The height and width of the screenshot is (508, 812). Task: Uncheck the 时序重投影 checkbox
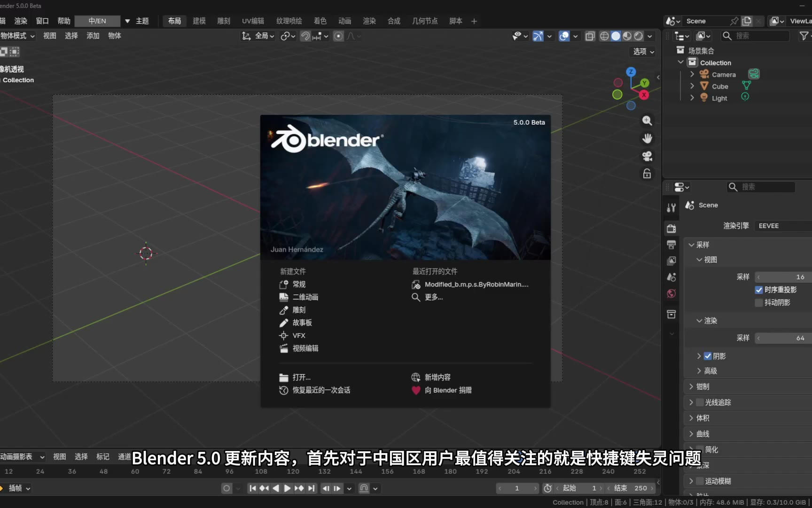tap(758, 290)
